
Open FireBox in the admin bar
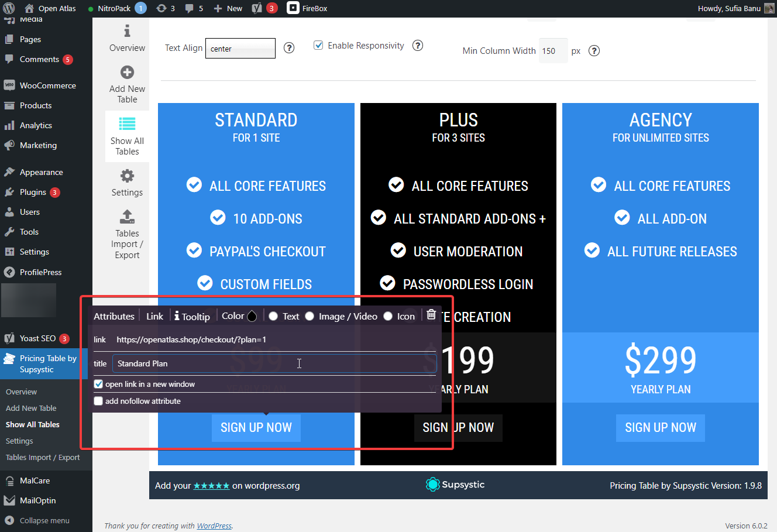(x=307, y=8)
